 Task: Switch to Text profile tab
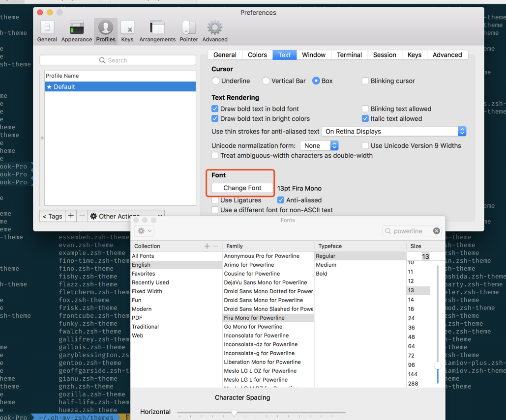(x=285, y=55)
